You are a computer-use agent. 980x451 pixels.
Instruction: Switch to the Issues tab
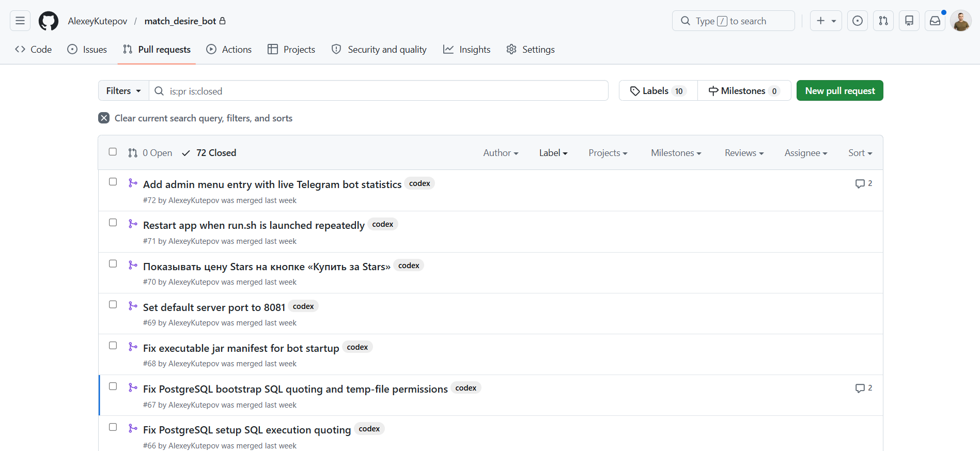[87, 49]
